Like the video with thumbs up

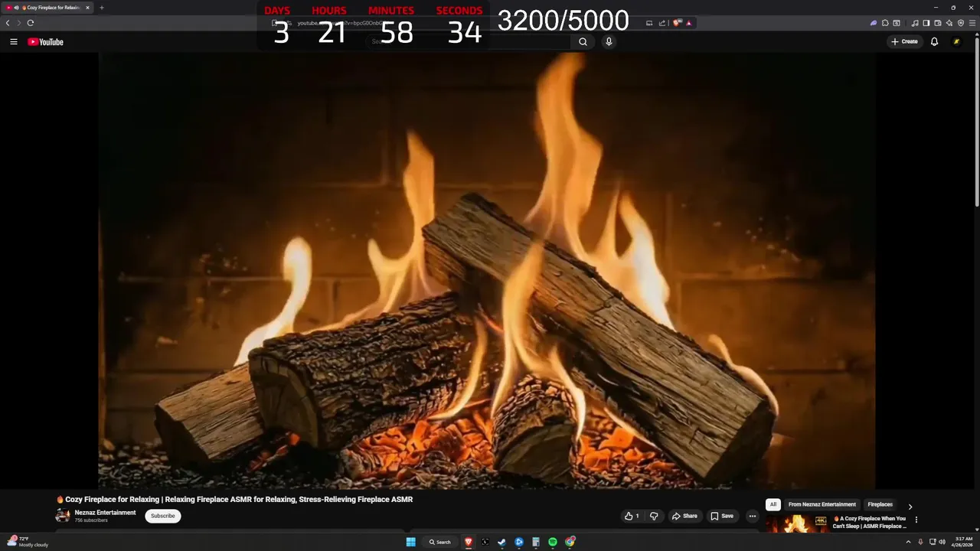coord(631,516)
